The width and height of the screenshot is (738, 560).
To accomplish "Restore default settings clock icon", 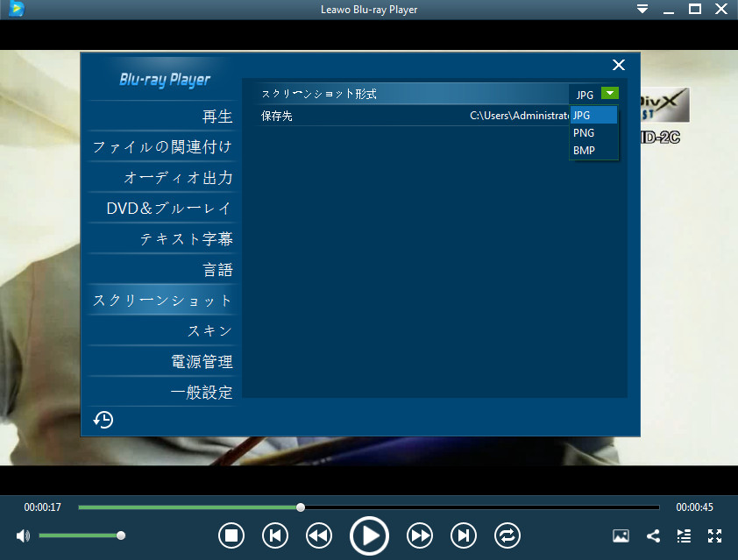I will pyautogui.click(x=103, y=420).
